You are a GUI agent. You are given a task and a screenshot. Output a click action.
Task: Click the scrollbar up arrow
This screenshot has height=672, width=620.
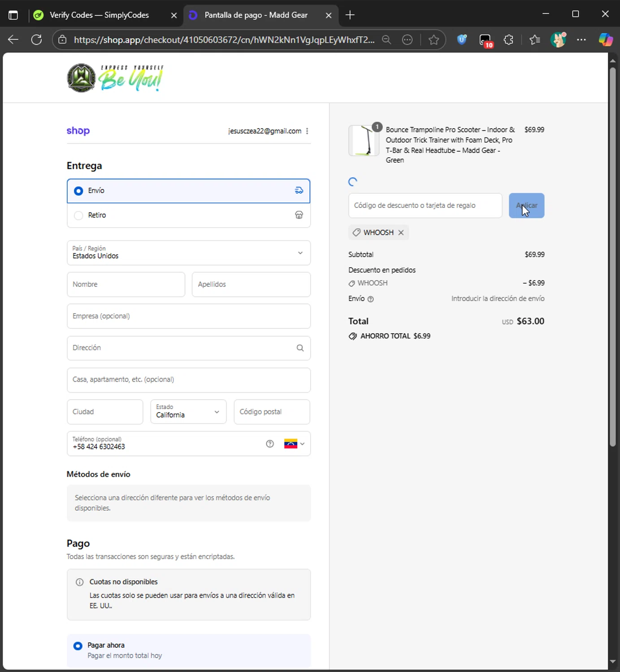point(613,60)
